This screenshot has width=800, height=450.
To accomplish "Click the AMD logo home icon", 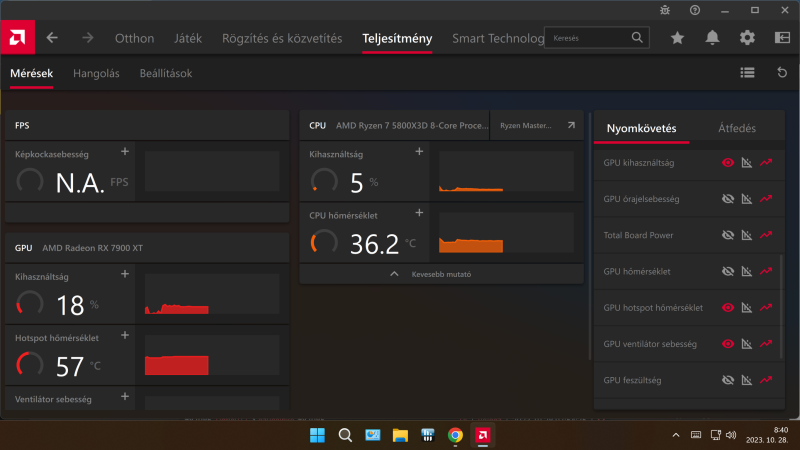I will 17,37.
